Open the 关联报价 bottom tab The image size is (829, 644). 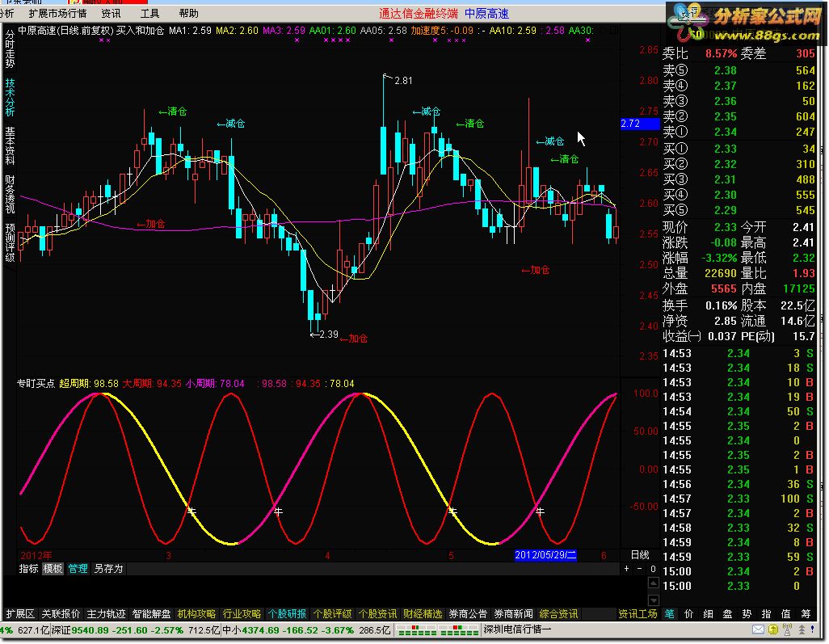click(x=61, y=614)
